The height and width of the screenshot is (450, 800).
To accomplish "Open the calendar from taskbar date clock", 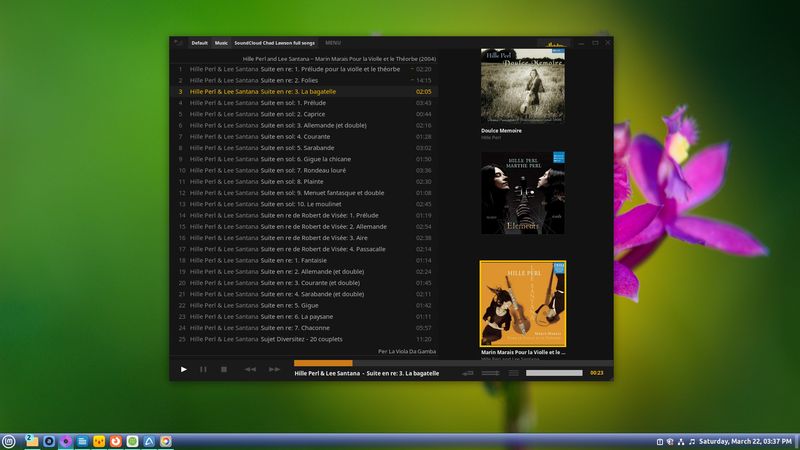I will tap(745, 441).
